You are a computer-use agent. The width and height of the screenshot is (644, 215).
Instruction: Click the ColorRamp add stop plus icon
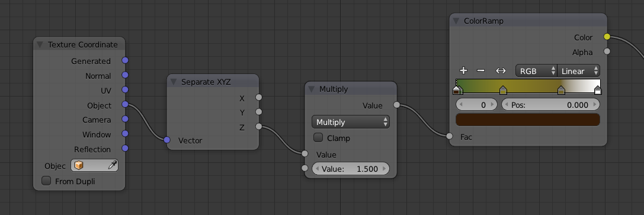pyautogui.click(x=463, y=70)
